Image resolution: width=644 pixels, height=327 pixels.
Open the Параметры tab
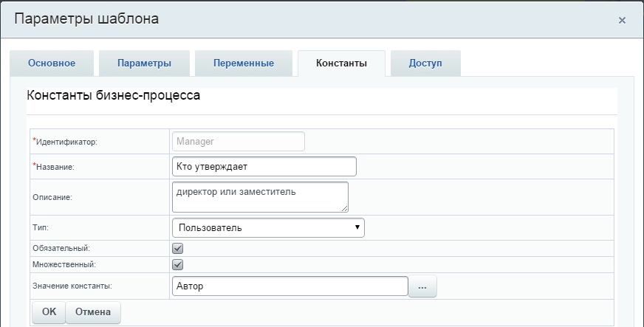pyautogui.click(x=144, y=63)
